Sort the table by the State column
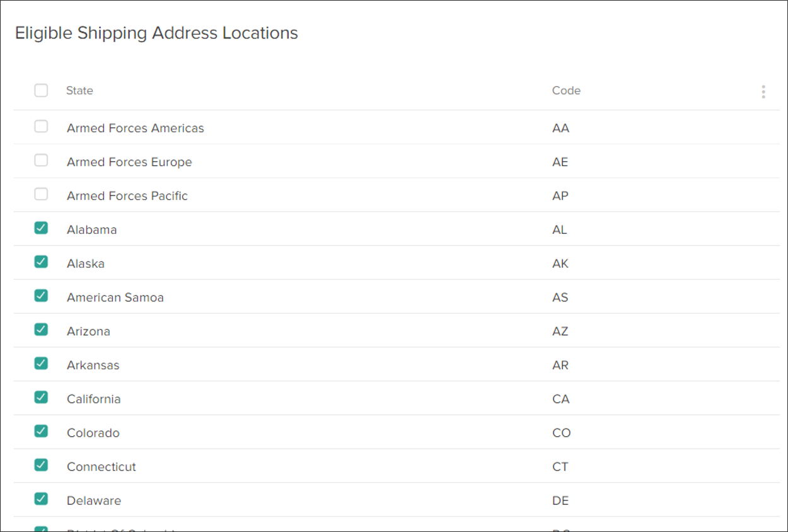Image resolution: width=788 pixels, height=532 pixels. tap(79, 90)
